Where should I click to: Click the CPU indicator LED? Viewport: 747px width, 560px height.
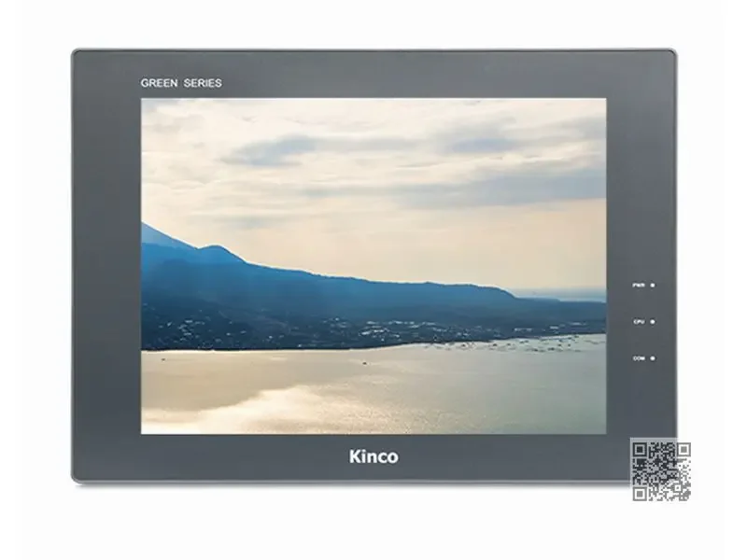pyautogui.click(x=652, y=322)
